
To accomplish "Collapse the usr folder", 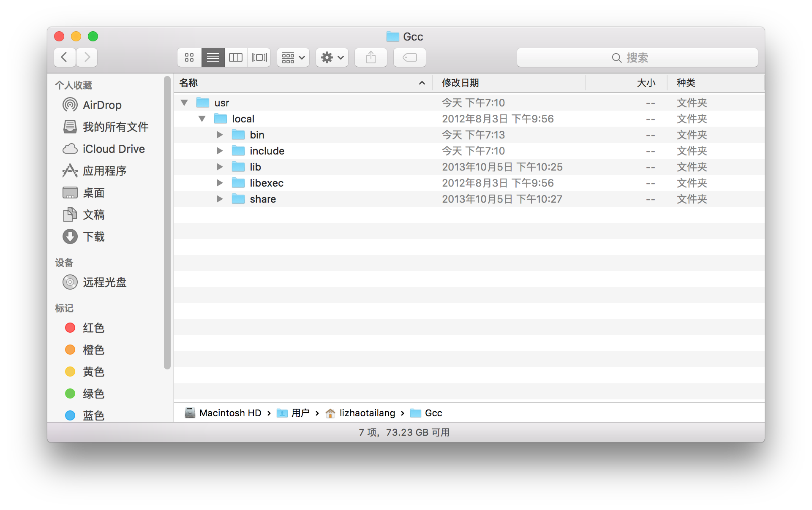I will click(x=184, y=103).
